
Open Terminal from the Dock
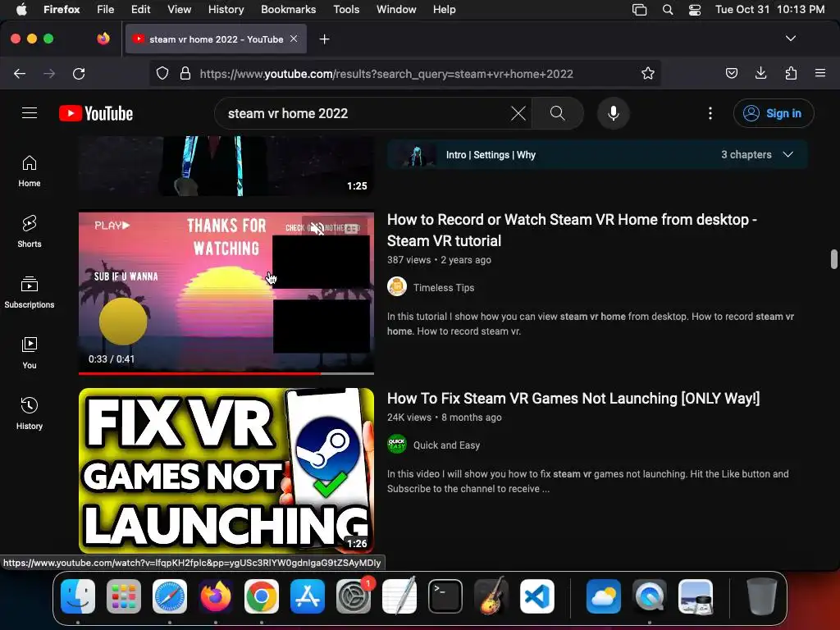[445, 596]
